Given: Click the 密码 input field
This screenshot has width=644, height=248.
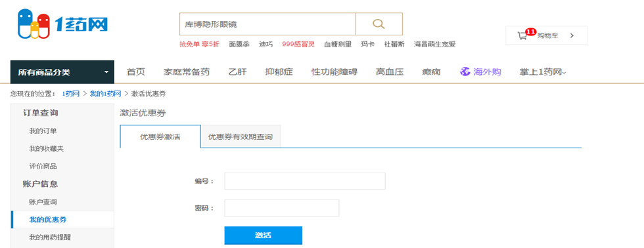Looking at the screenshot, I should click(282, 208).
